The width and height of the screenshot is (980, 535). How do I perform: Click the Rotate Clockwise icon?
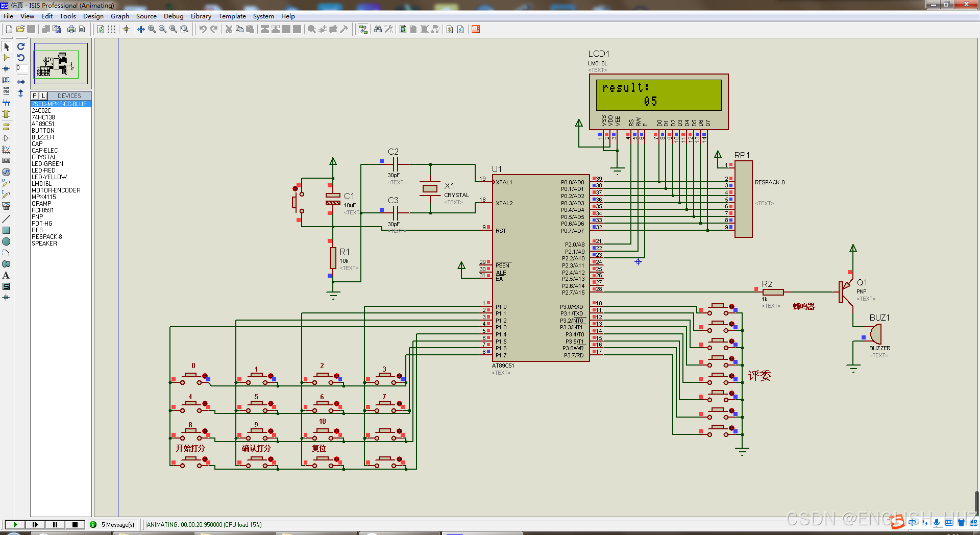(21, 46)
